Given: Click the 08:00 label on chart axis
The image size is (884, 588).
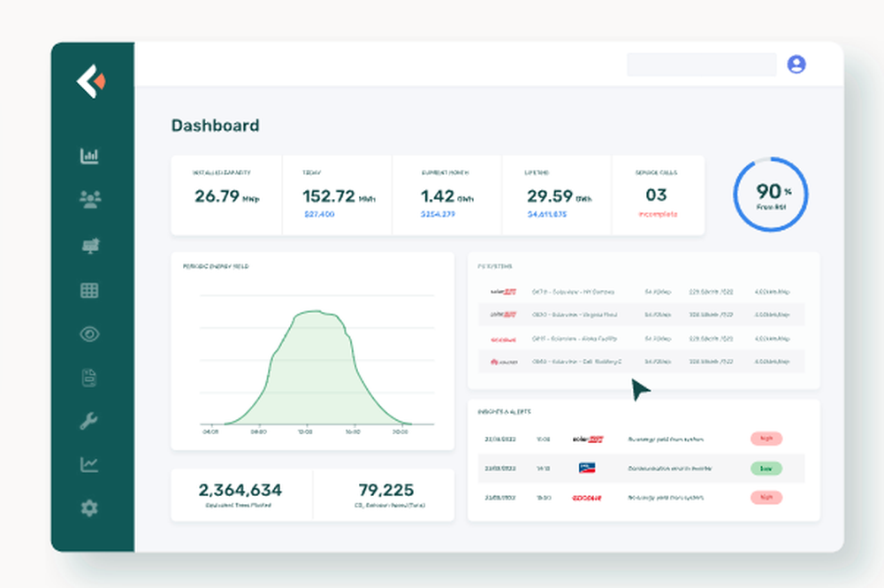Looking at the screenshot, I should click(x=258, y=431).
